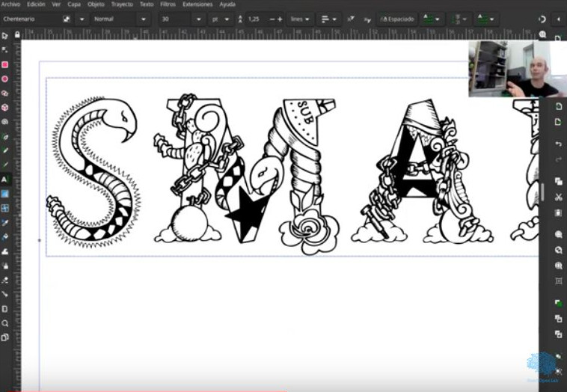Open the font style dropdown showing Normal
This screenshot has height=392, width=567.
pyautogui.click(x=120, y=19)
